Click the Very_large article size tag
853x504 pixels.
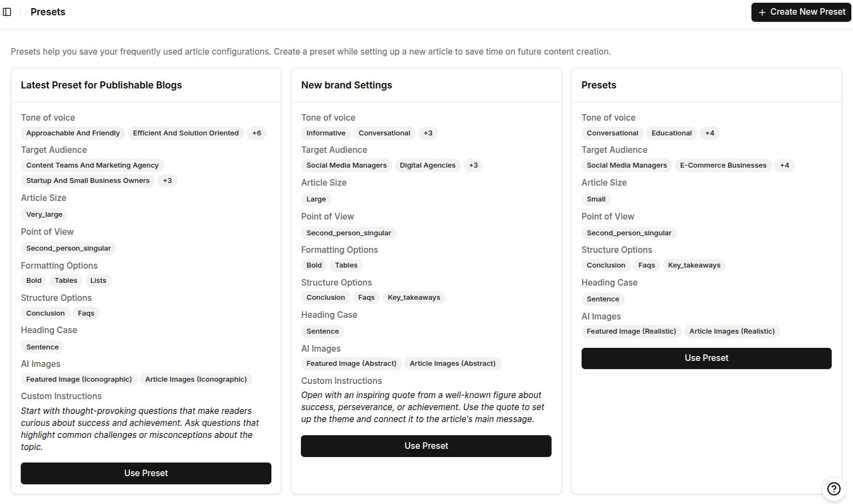point(44,214)
